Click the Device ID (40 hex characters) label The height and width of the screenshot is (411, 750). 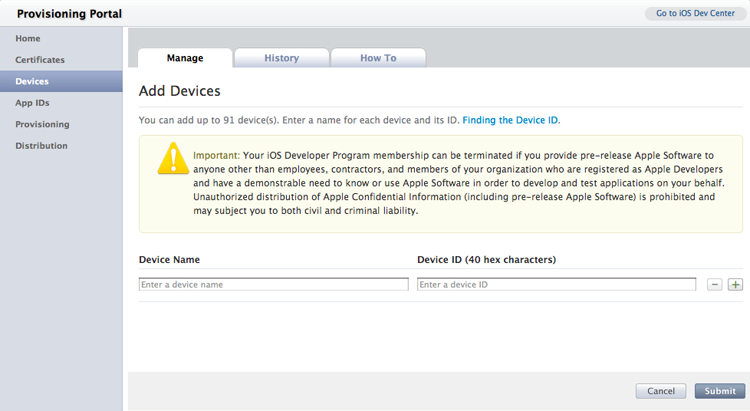[486, 260]
